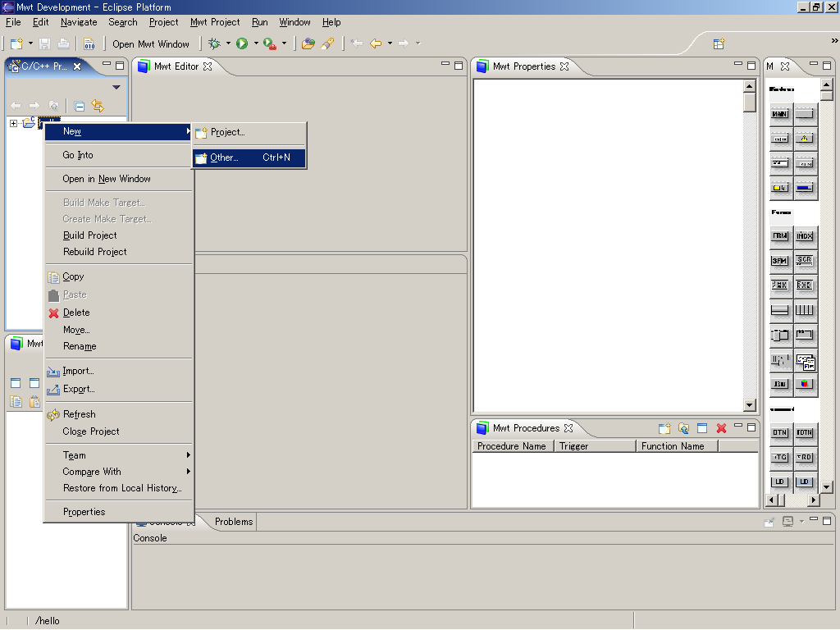Viewport: 840px width, 630px height.
Task: Click the green Run button icon
Action: tap(242, 43)
